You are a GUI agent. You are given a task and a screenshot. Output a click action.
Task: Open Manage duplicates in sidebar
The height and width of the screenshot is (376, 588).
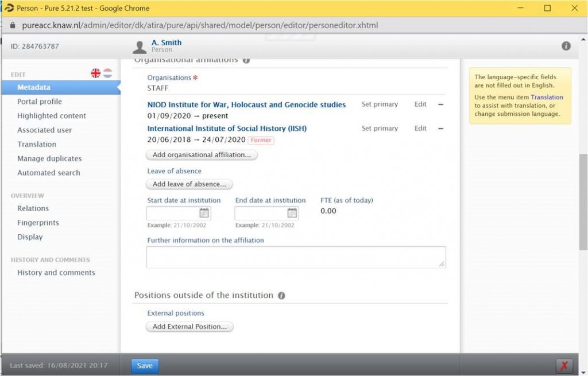(x=49, y=158)
